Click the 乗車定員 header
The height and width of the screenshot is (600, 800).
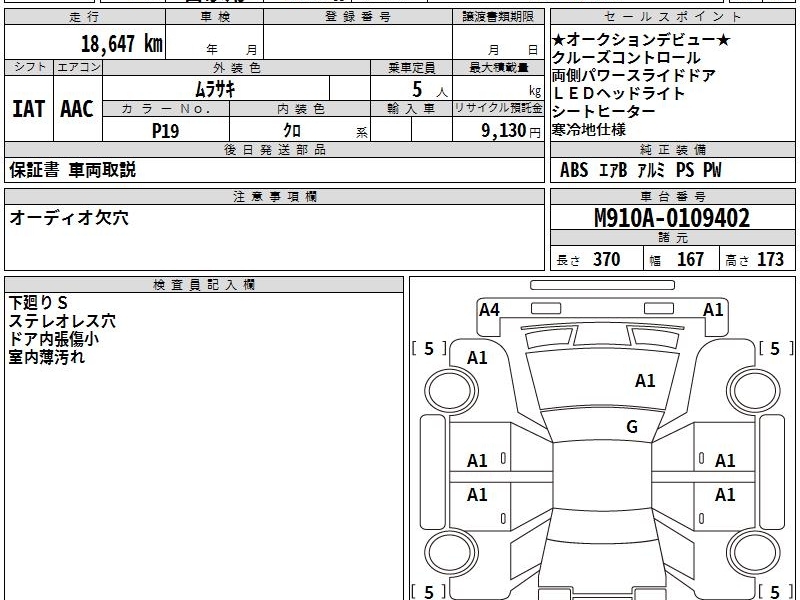pyautogui.click(x=411, y=67)
